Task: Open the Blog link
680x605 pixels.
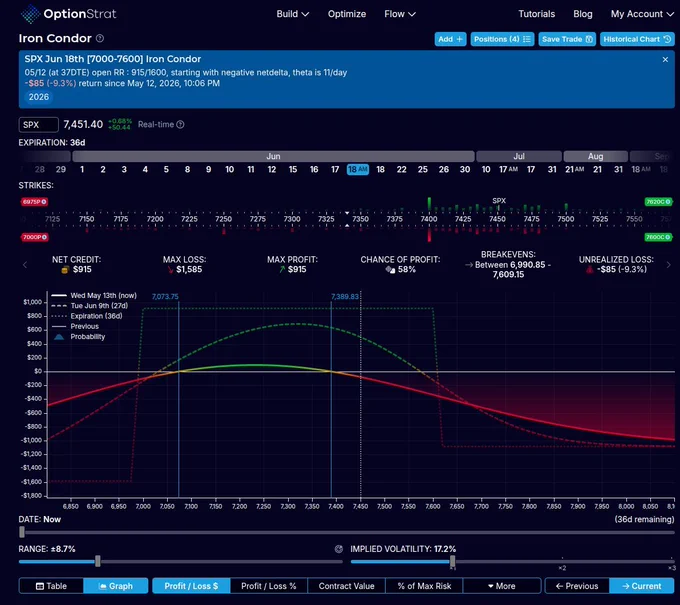Action: tap(582, 14)
